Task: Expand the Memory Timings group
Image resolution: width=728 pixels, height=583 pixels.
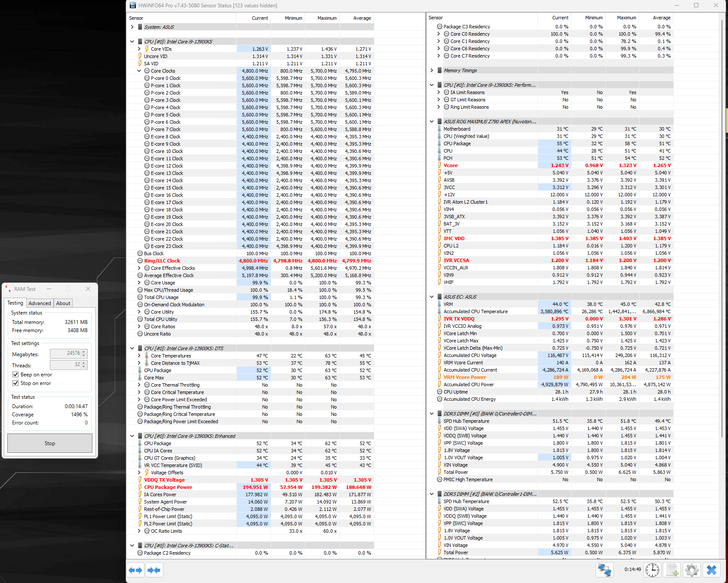Action: 431,70
